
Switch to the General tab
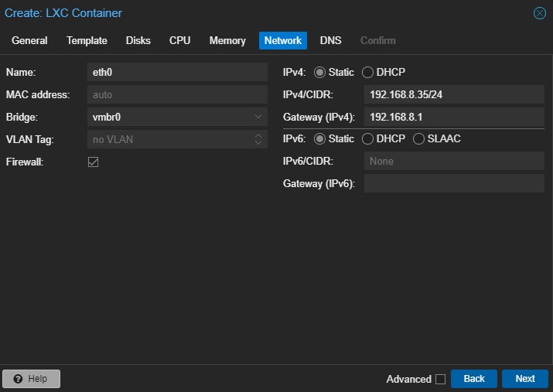(29, 40)
